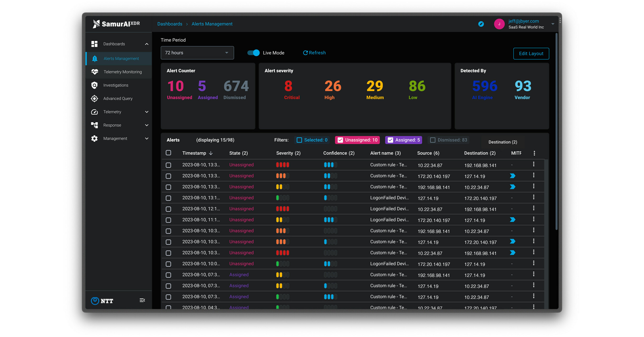Image resolution: width=644 pixels, height=337 pixels.
Task: Disable Live Mode
Action: (x=253, y=53)
